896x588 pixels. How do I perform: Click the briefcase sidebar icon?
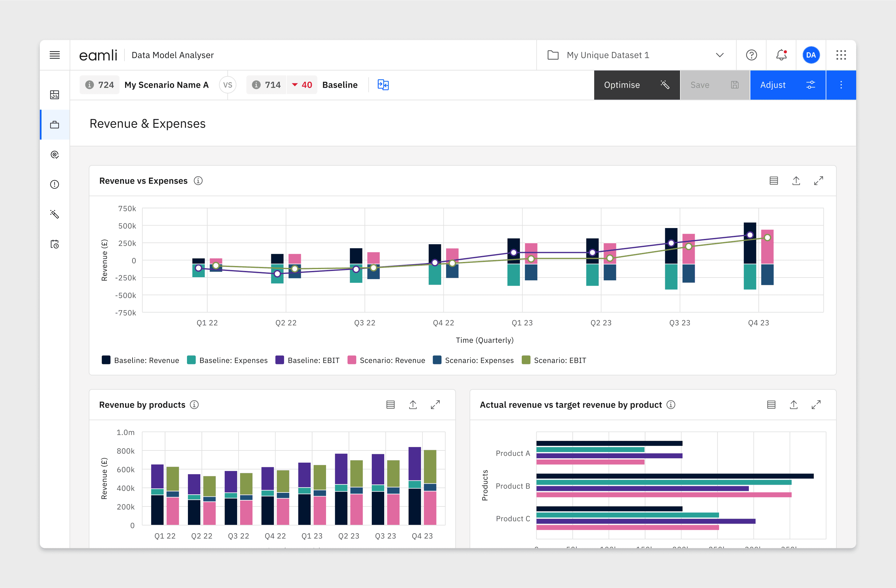coord(54,125)
